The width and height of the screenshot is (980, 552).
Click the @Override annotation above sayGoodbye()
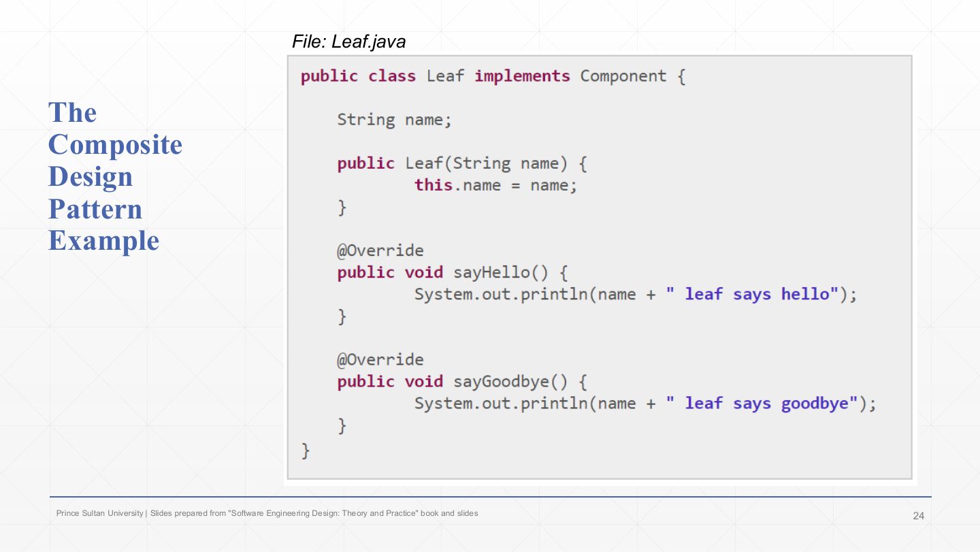(x=380, y=359)
